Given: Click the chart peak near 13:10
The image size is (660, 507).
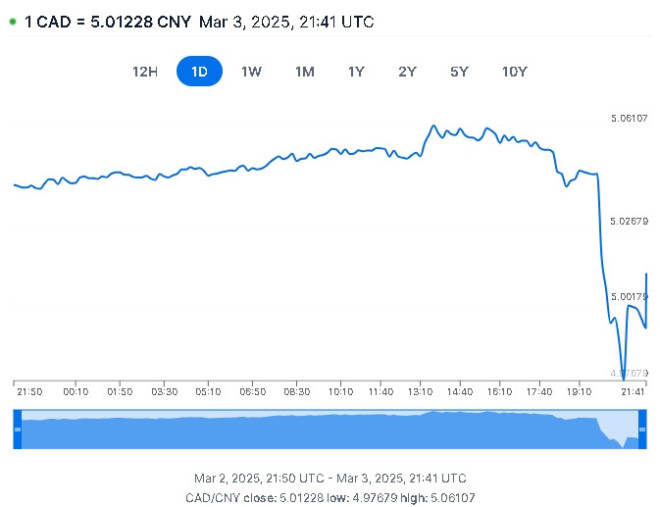Looking at the screenshot, I should [x=433, y=125].
